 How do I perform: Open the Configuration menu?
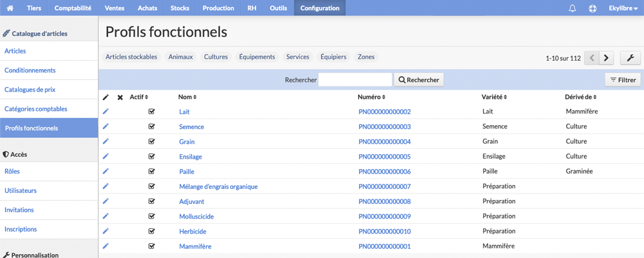coord(319,8)
